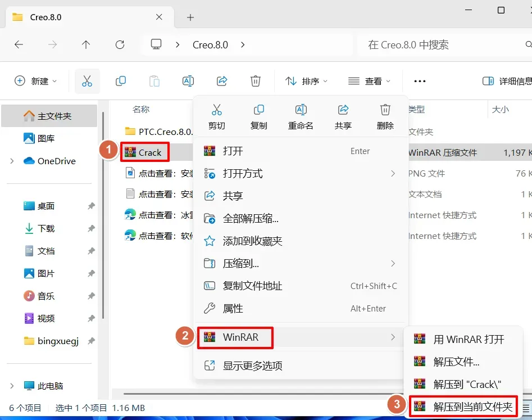Open the 排序 sort dropdown
The width and height of the screenshot is (532, 420).
coord(306,81)
